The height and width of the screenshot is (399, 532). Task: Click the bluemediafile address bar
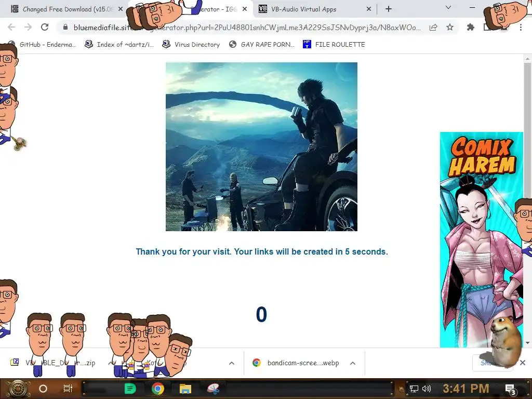(247, 27)
